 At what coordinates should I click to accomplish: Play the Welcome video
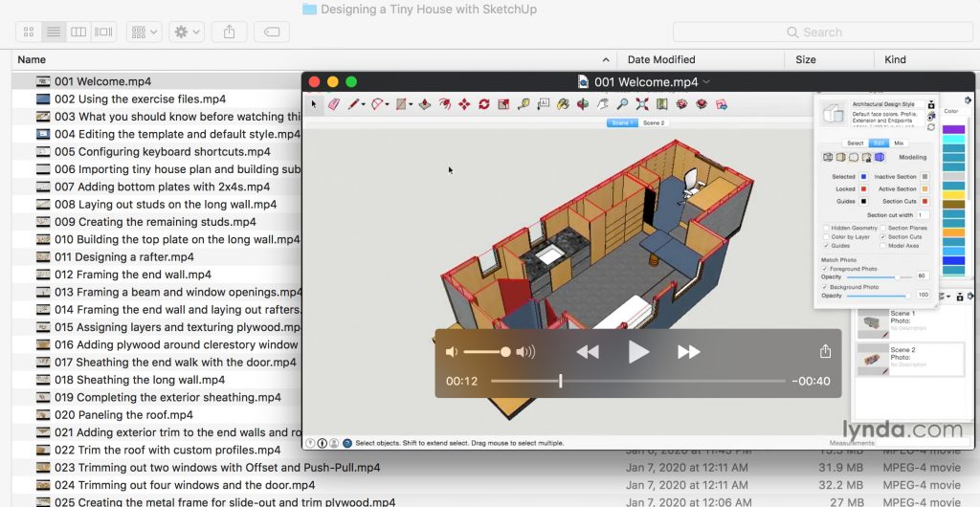click(x=637, y=352)
